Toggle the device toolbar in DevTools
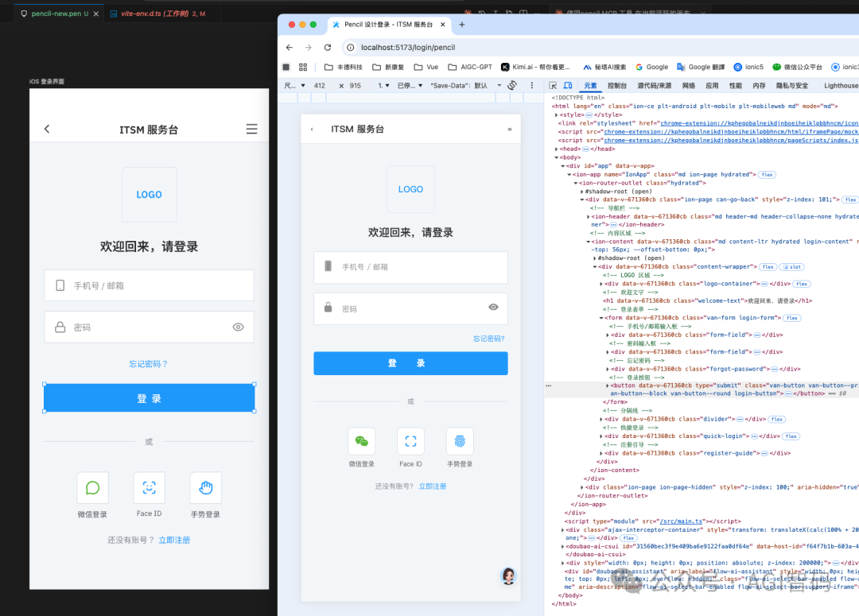 tap(568, 85)
